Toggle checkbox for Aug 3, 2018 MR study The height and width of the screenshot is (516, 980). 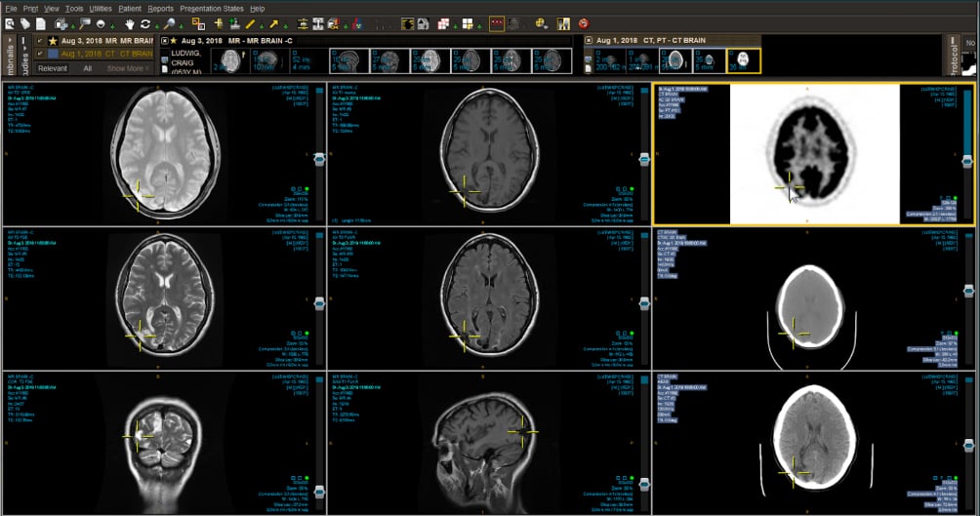click(39, 41)
